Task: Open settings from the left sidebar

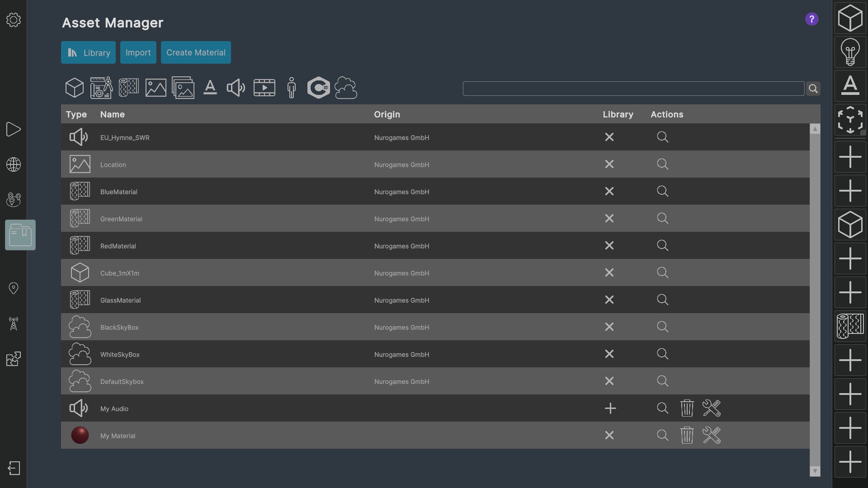Action: tap(13, 20)
